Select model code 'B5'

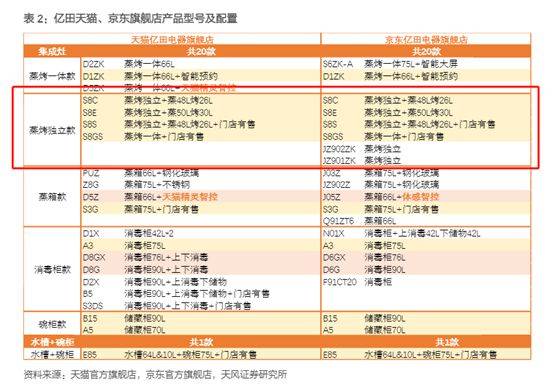tap(88, 294)
